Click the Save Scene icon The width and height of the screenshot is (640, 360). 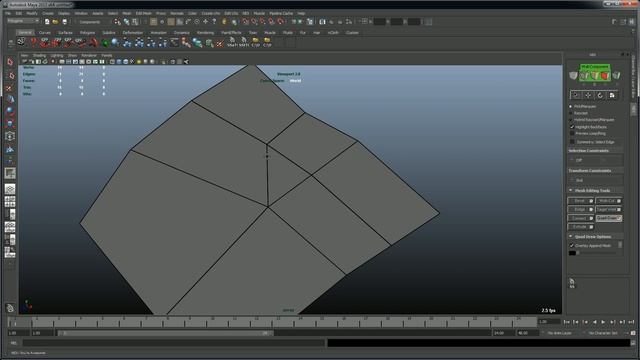(x=64, y=22)
